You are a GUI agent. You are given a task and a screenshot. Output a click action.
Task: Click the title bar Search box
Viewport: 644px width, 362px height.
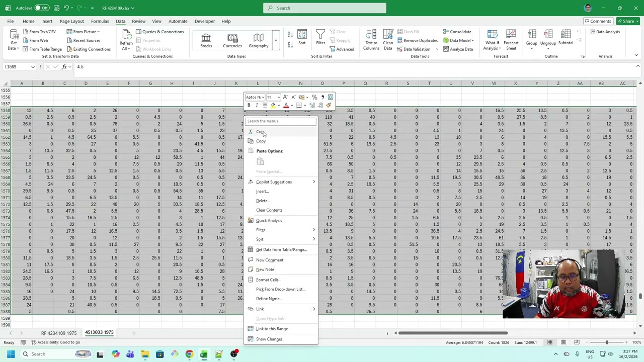(325, 8)
